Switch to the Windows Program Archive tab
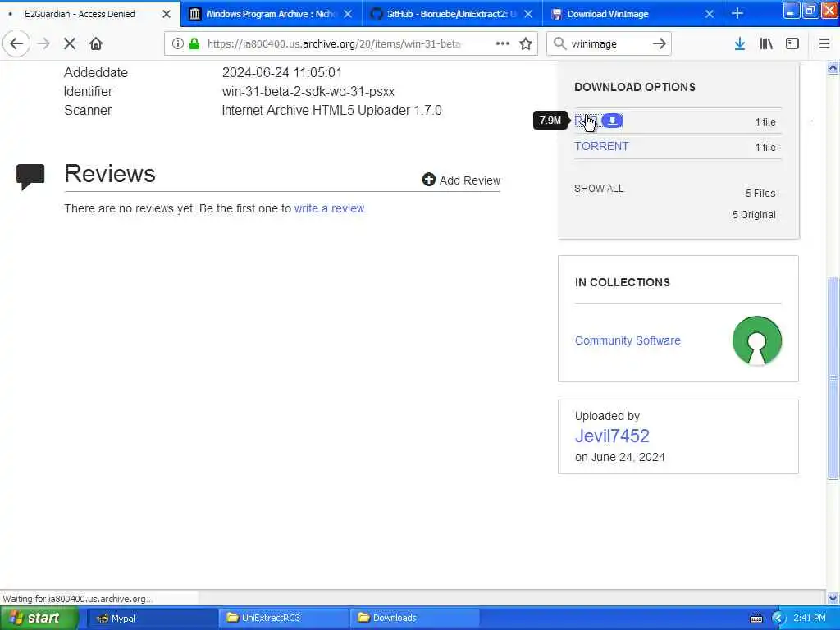This screenshot has width=840, height=630. pyautogui.click(x=271, y=14)
